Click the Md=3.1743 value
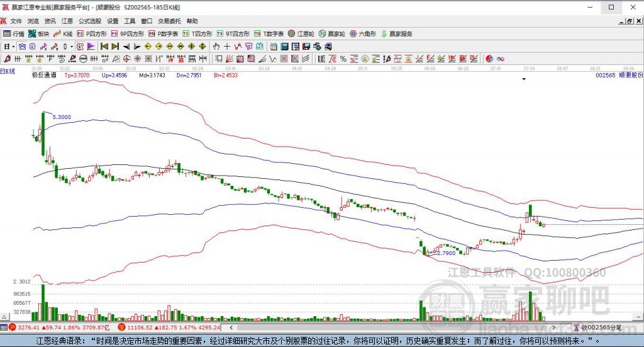Screen dimensions: 644x347 pos(152,75)
